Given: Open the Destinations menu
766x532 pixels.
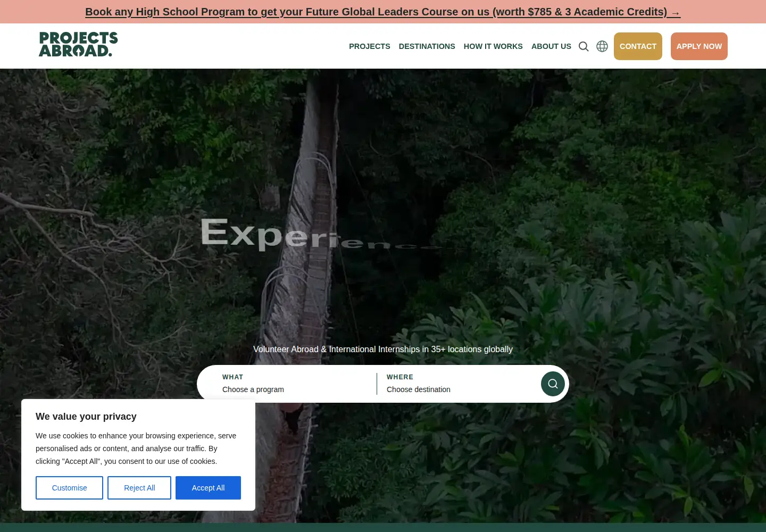Looking at the screenshot, I should 427,46.
